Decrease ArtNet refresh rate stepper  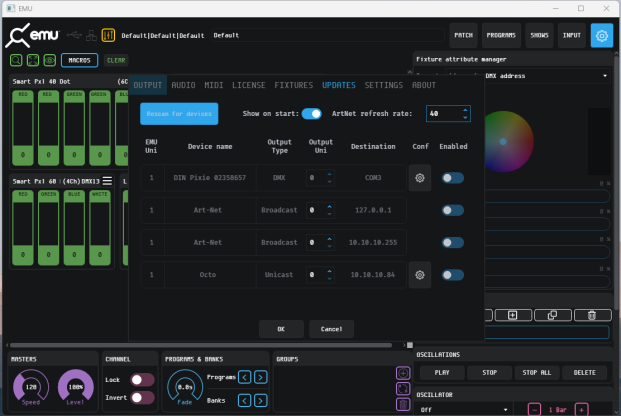465,117
